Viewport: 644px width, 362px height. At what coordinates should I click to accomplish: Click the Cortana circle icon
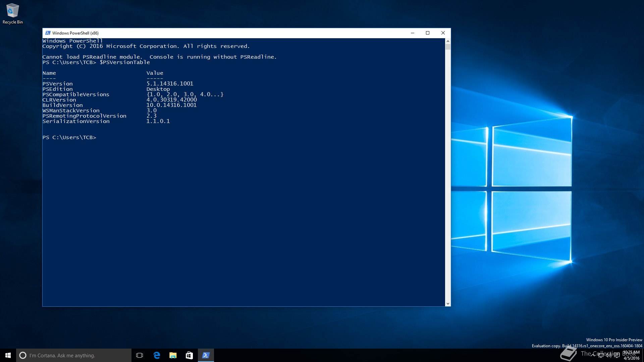click(x=23, y=355)
